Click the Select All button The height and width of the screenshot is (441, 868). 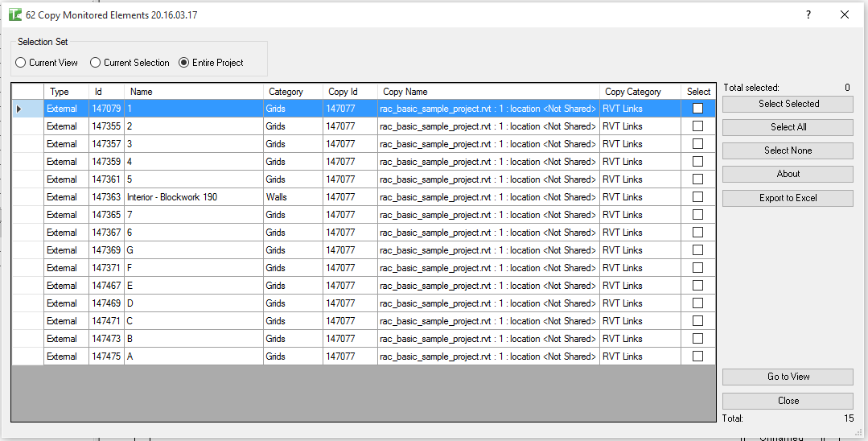(x=788, y=127)
